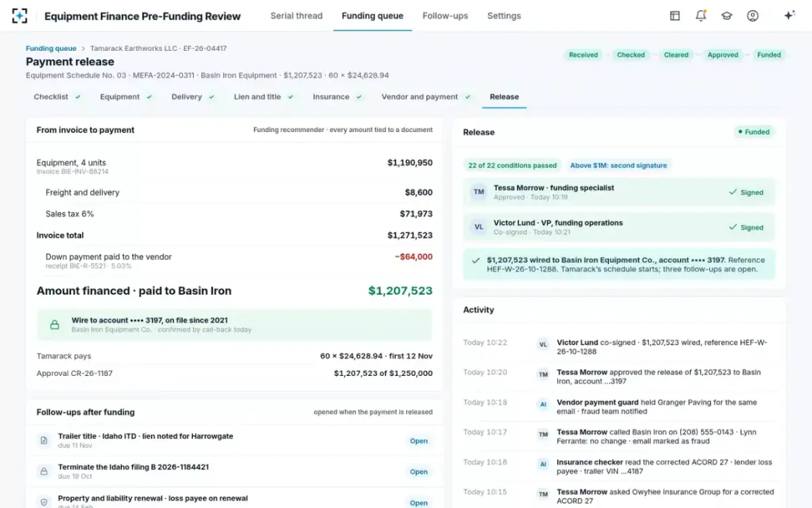Click the VL avatar in the 10:22 activity
This screenshot has width=812, height=508.
tap(543, 344)
